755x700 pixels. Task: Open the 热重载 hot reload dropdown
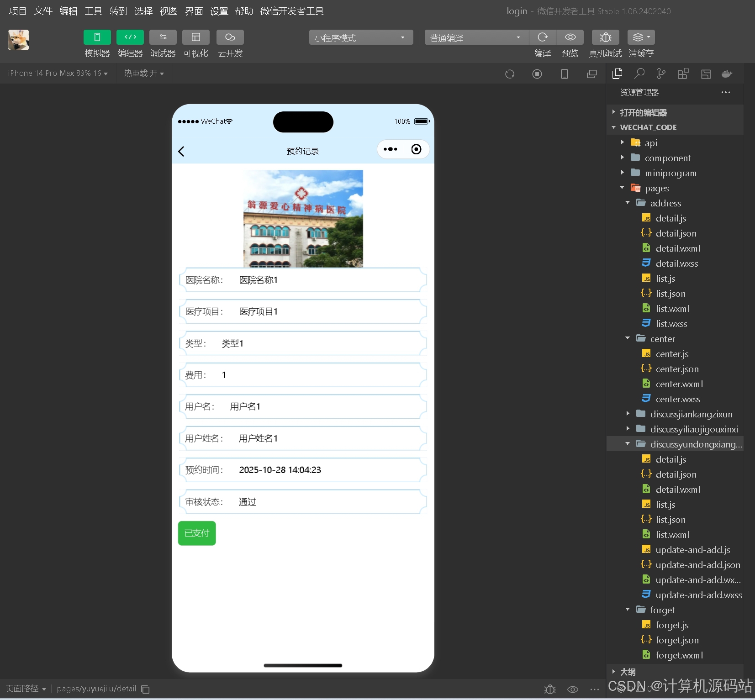tap(144, 73)
